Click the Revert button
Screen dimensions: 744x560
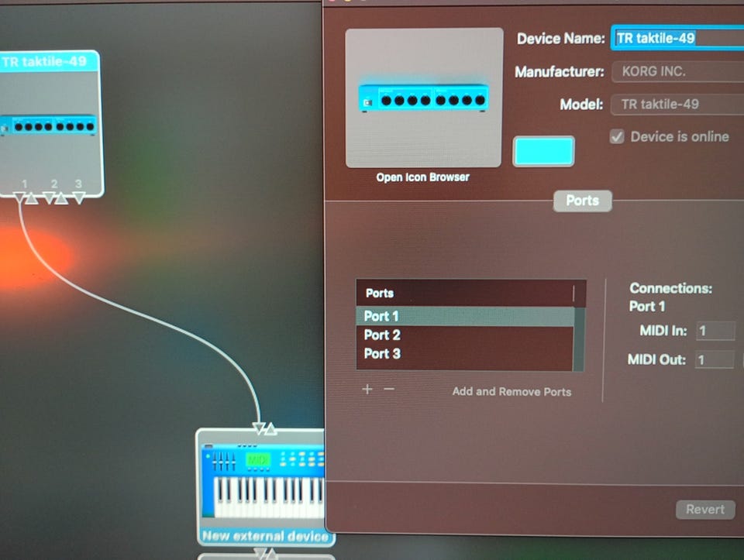tap(705, 509)
